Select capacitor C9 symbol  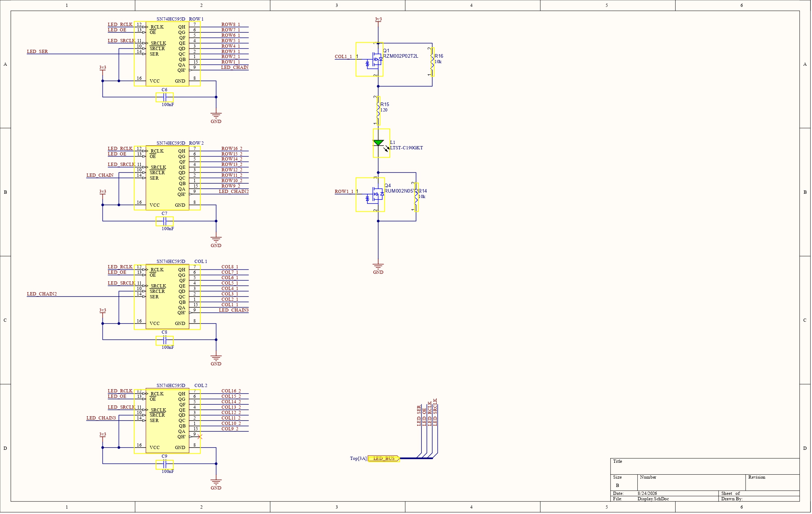(165, 464)
